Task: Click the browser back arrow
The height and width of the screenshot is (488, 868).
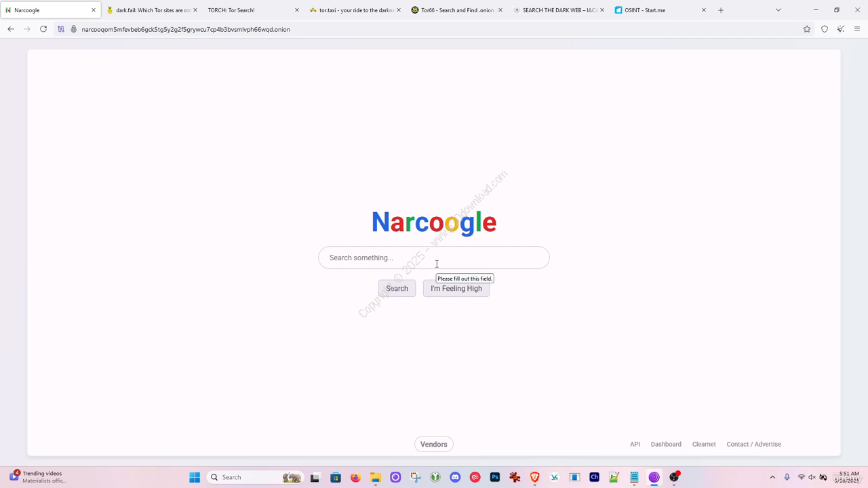Action: pyautogui.click(x=11, y=29)
